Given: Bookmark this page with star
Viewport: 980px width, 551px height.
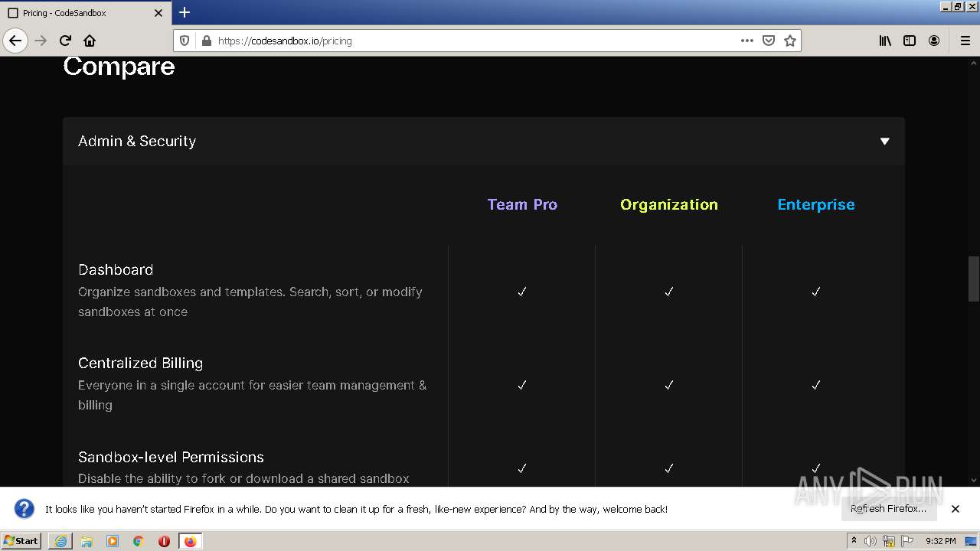Looking at the screenshot, I should click(x=790, y=41).
